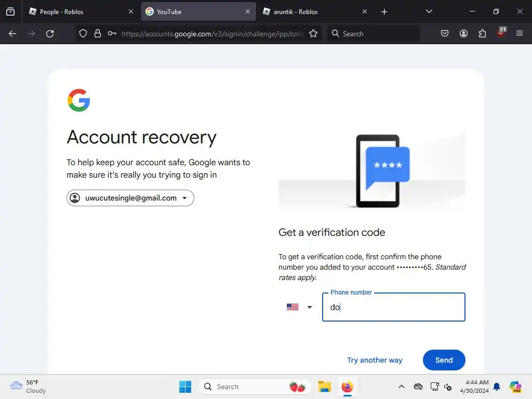
Task: Open the notifications bell icon
Action: 497,387
